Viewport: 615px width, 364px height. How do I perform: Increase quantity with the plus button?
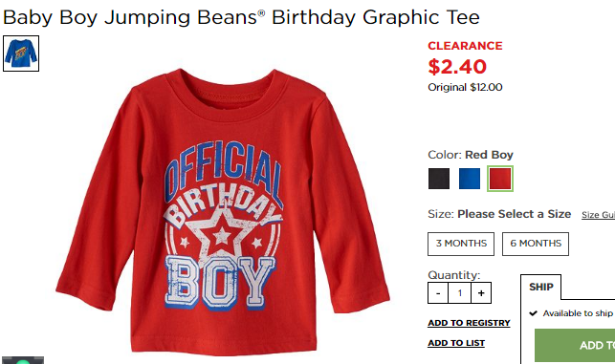[481, 293]
